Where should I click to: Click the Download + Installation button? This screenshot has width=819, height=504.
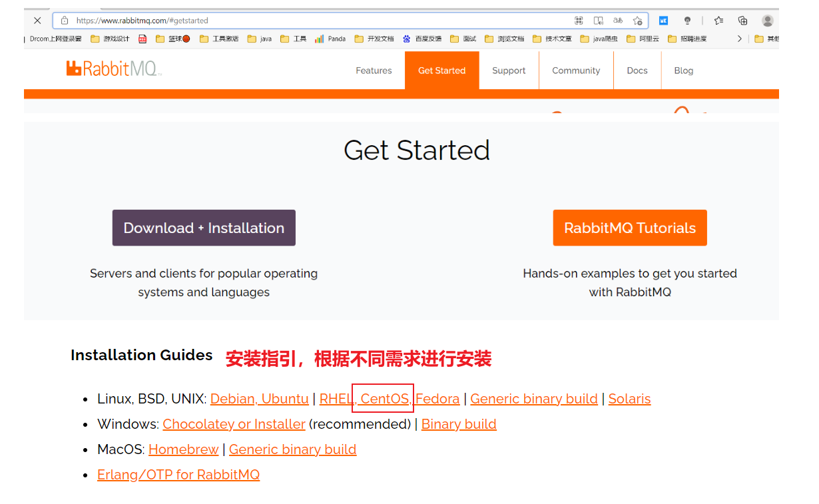point(204,228)
